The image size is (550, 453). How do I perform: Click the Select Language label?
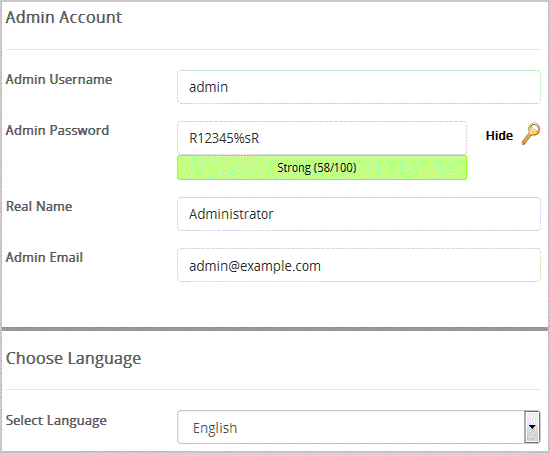[56, 421]
